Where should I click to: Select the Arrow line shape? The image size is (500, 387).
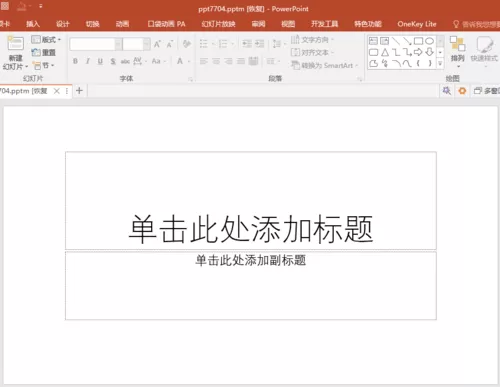point(407,41)
